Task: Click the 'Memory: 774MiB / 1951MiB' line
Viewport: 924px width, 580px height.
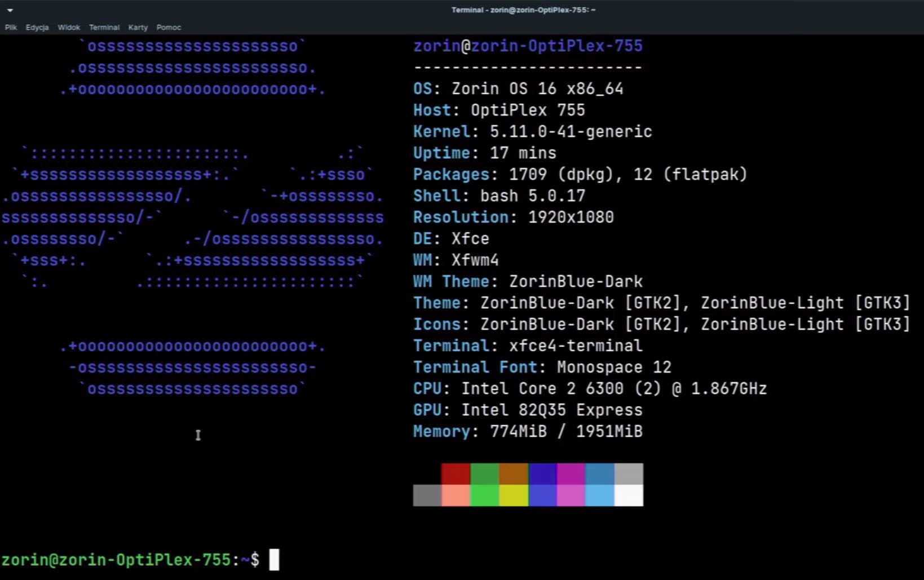Action: point(528,432)
